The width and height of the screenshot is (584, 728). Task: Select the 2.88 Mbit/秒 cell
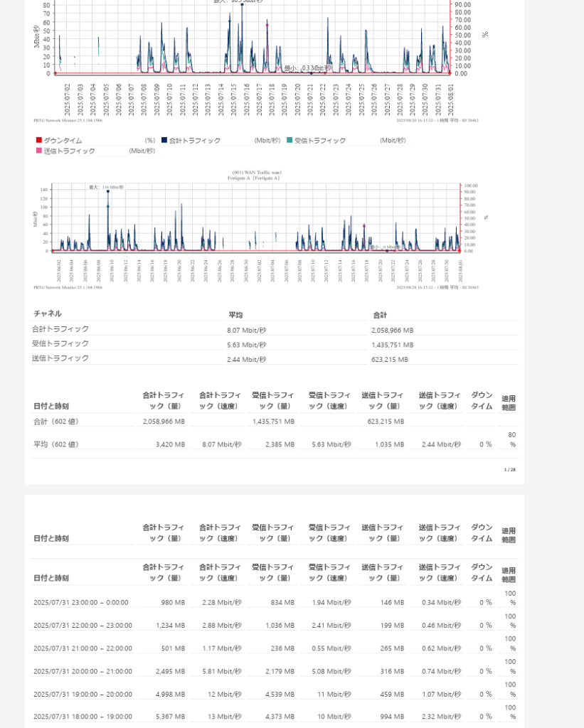click(x=222, y=626)
